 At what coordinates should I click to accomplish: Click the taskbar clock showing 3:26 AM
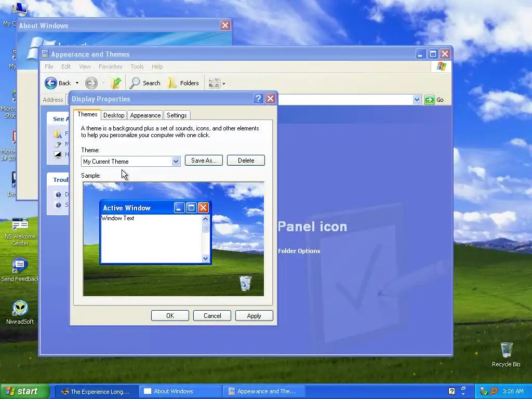point(513,391)
